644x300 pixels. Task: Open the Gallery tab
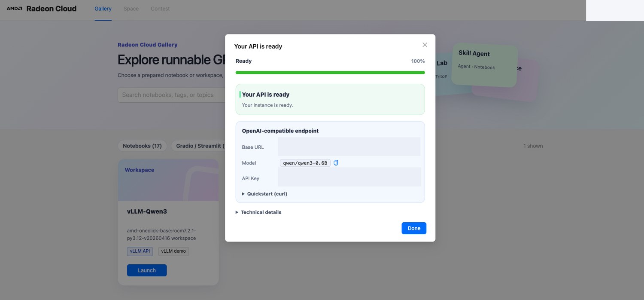pos(103,9)
